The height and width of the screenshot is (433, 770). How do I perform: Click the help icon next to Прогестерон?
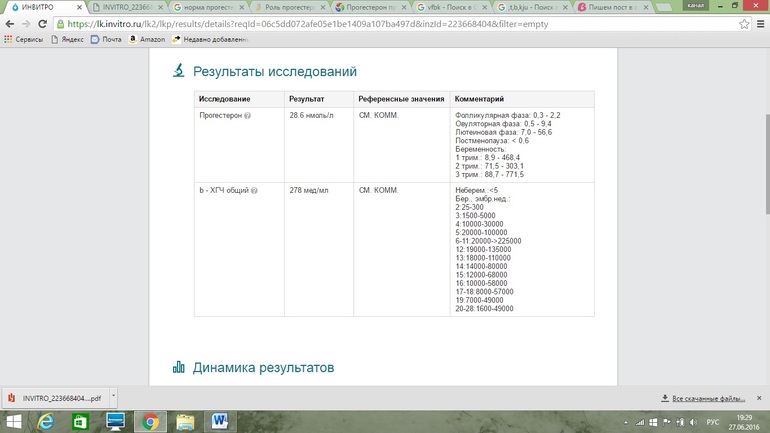(248, 116)
